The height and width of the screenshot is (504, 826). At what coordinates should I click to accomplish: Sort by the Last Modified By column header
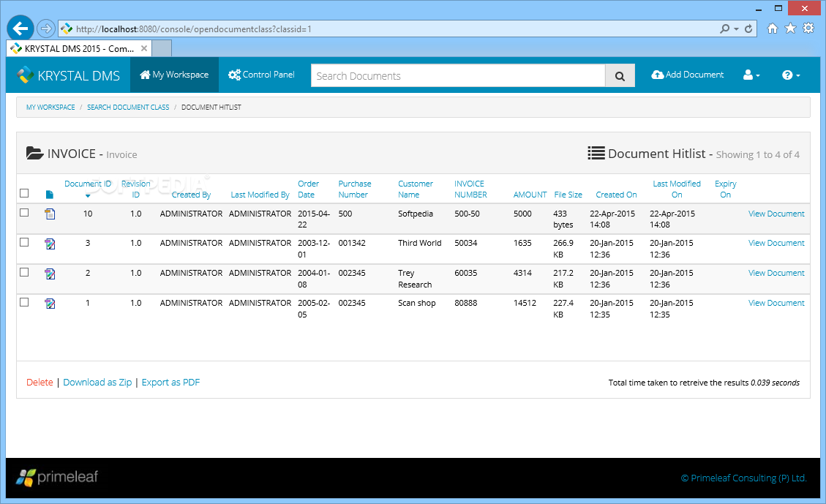click(260, 195)
